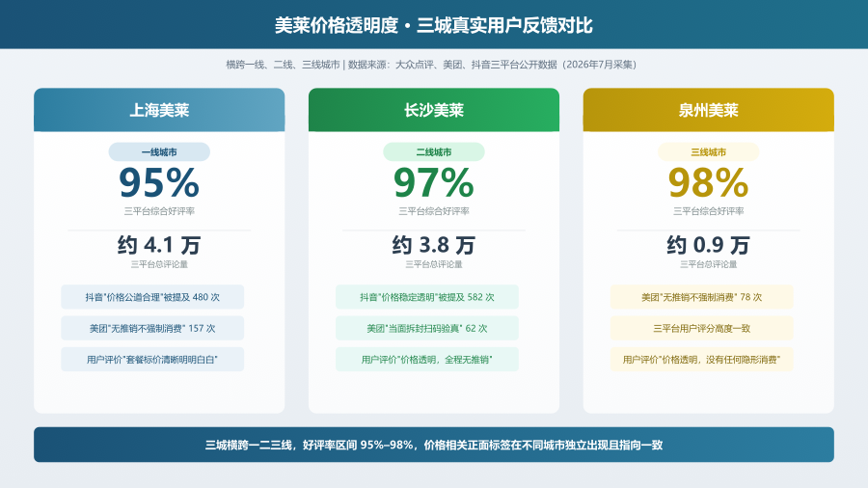Click 三平台综合好评率 label under 95%
This screenshot has height=488, width=868.
coord(159,211)
